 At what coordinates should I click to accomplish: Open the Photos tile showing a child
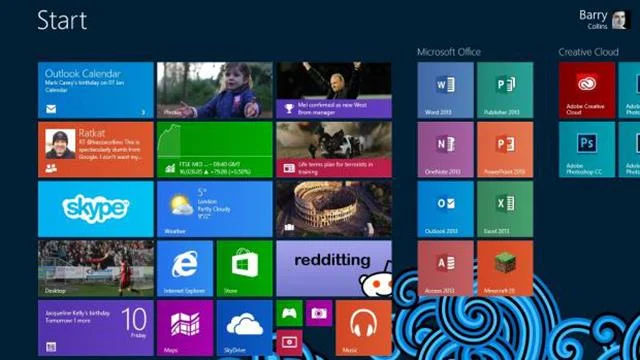coord(215,90)
